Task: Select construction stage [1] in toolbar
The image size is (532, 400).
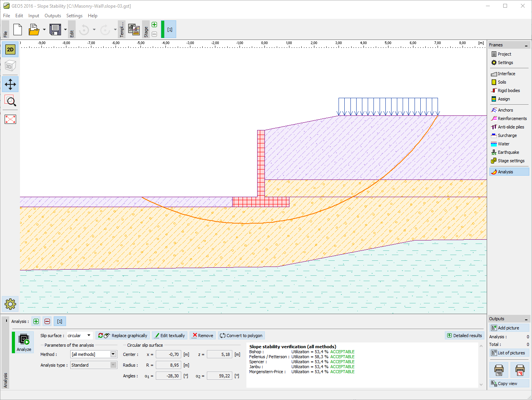Action: [170, 30]
